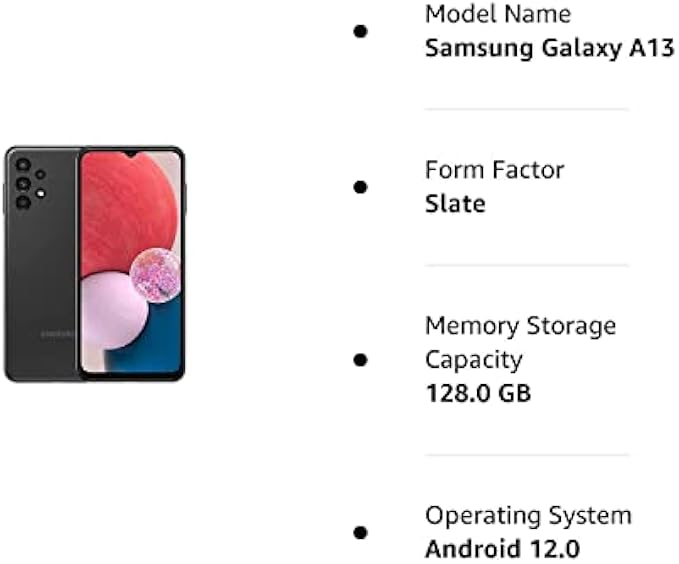
Task: Click the glittery pink sphere on the phone screen
Action: point(155,275)
